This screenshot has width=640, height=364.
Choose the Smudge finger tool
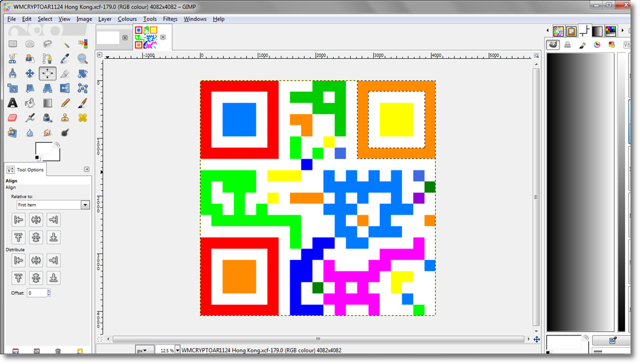[47, 133]
